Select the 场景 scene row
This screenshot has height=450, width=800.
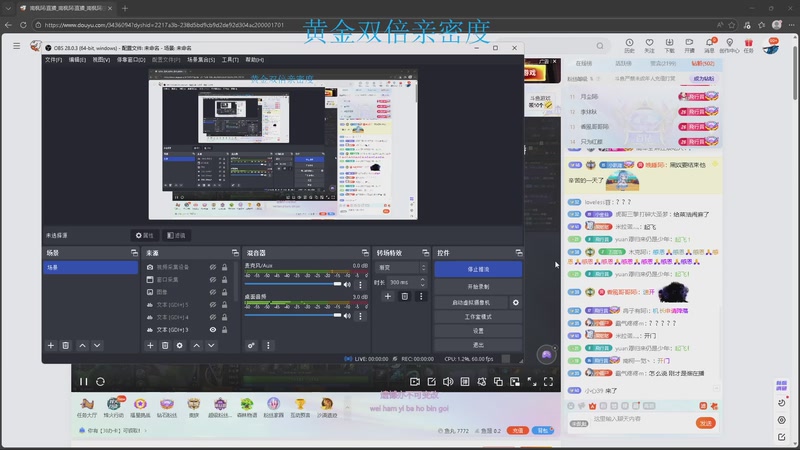pos(91,267)
